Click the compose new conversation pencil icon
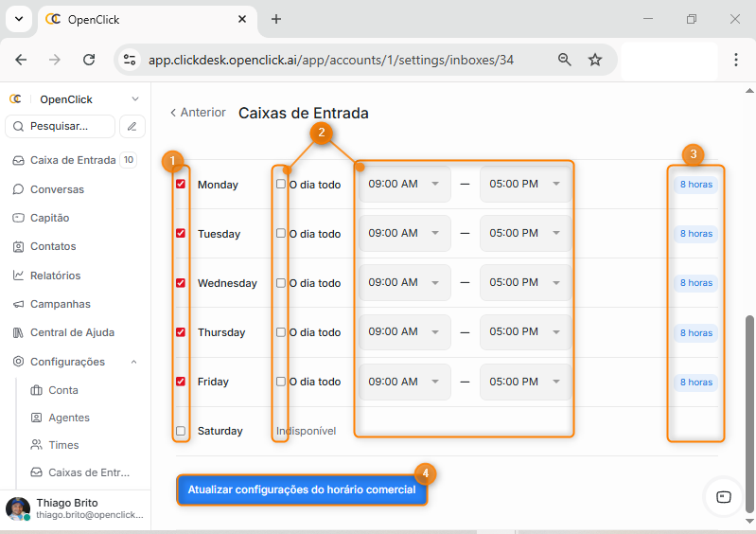Image resolution: width=756 pixels, height=534 pixels. (132, 126)
